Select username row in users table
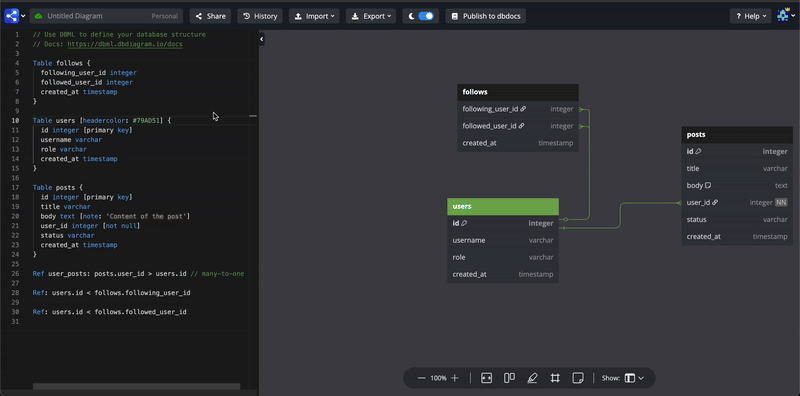The image size is (800, 396). pos(503,240)
